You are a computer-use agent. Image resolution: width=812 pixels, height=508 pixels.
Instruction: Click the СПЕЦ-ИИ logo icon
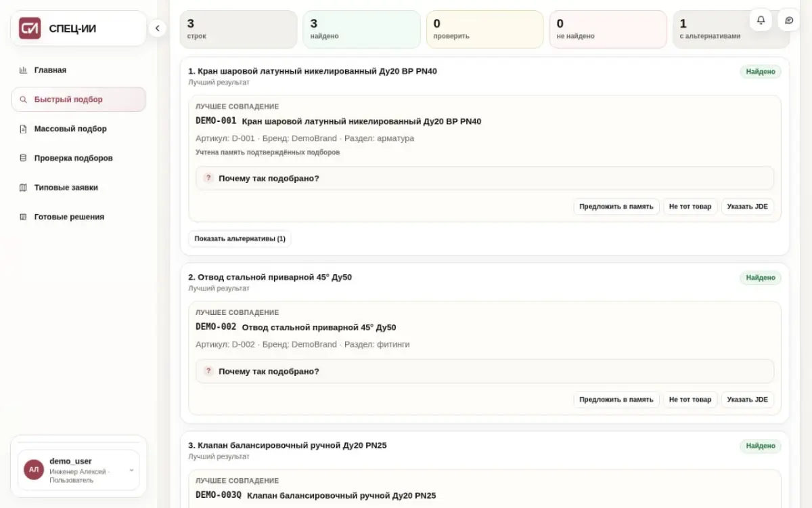click(x=30, y=28)
